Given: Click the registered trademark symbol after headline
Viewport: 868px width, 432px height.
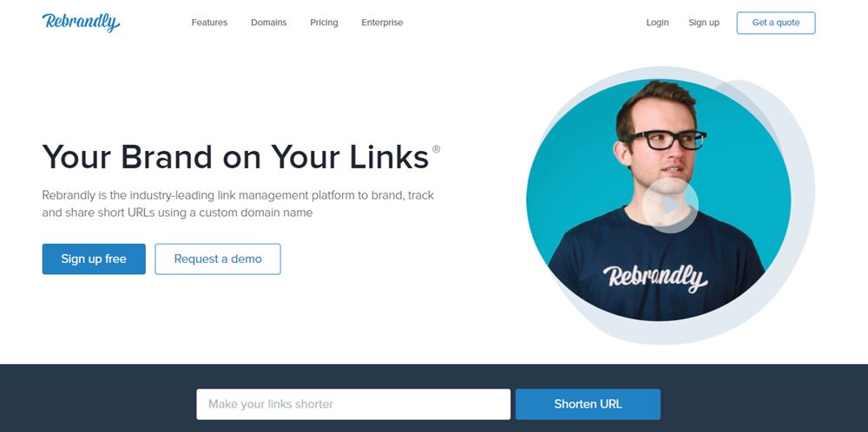Looking at the screenshot, I should point(437,148).
